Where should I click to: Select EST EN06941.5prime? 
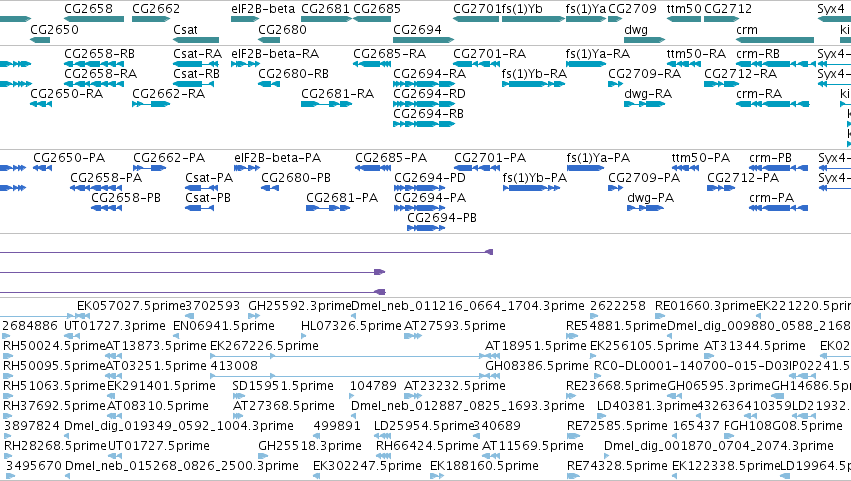pyautogui.click(x=177, y=336)
